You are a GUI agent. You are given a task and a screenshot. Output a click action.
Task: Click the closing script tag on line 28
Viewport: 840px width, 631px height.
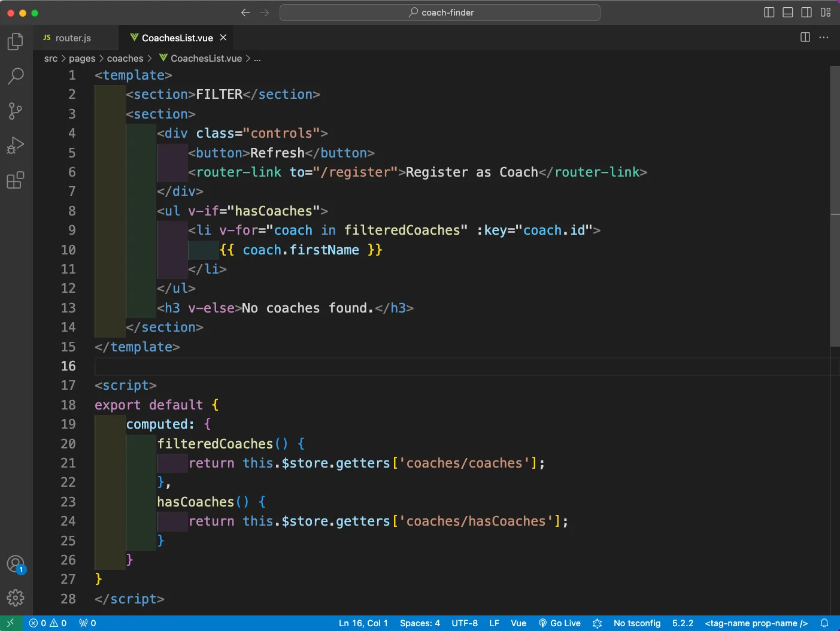coord(129,599)
